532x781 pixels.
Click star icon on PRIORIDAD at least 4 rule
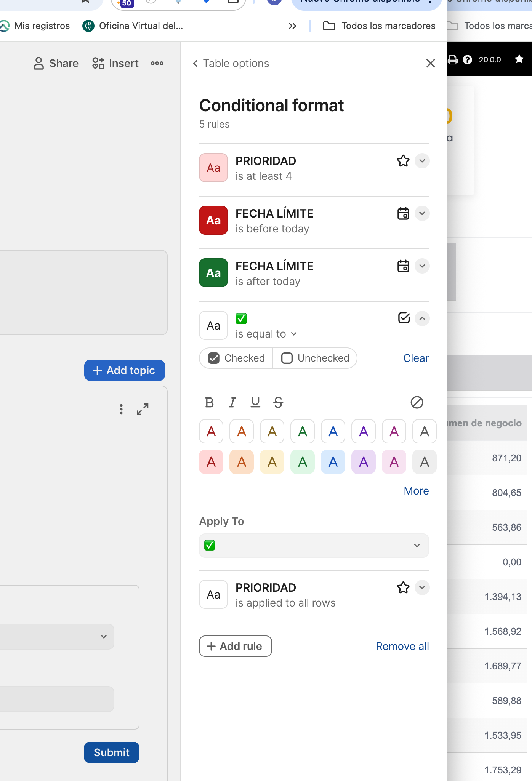tap(403, 161)
